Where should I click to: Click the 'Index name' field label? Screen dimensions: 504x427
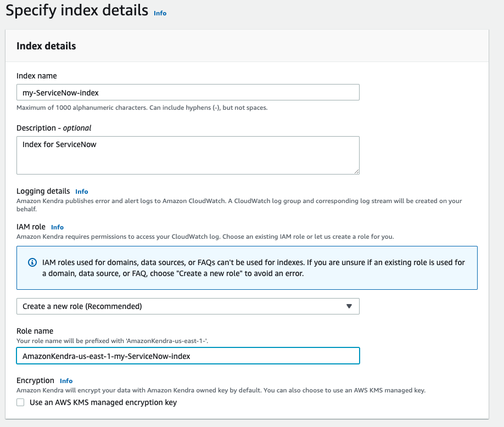(37, 76)
